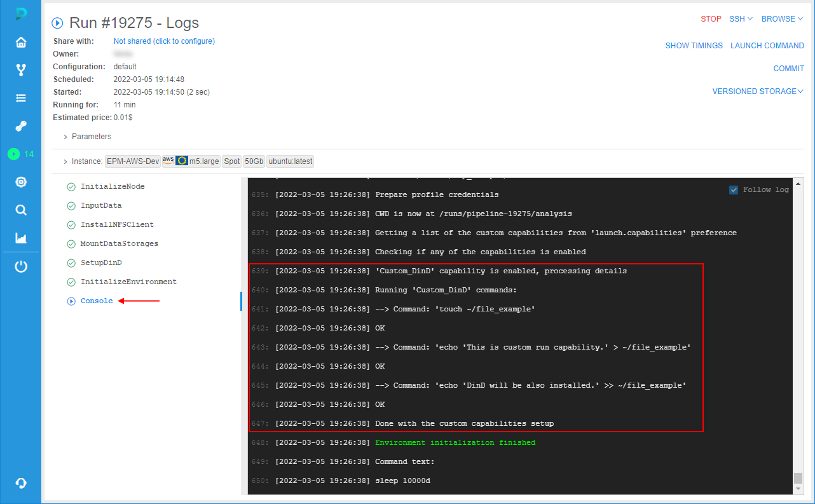Expand the Parameters section
The width and height of the screenshot is (815, 504).
tap(87, 137)
